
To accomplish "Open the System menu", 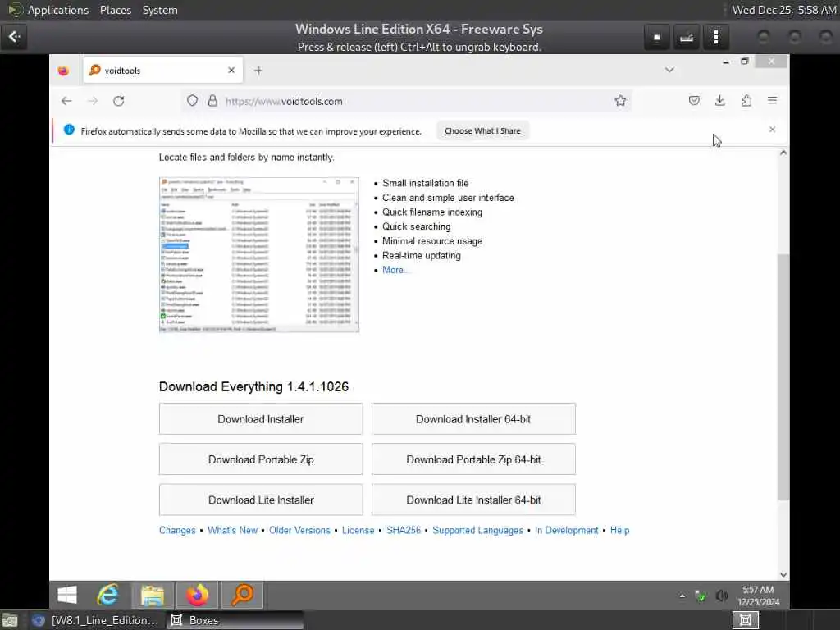I will tap(160, 10).
